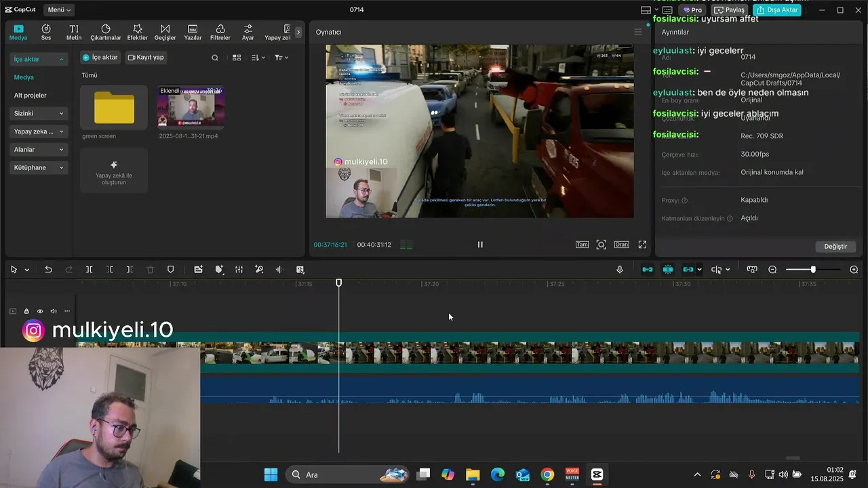868x488 pixels.
Task: Delete right of playhead trim icon
Action: (130, 270)
